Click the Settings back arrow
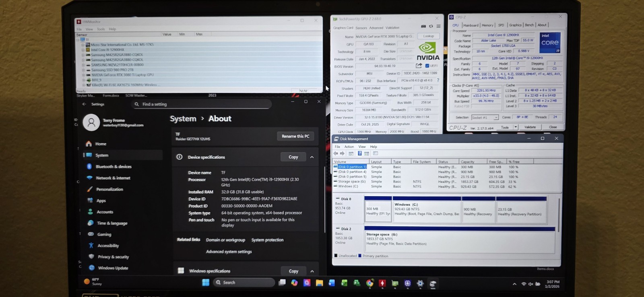The image size is (644, 297). coord(84,104)
